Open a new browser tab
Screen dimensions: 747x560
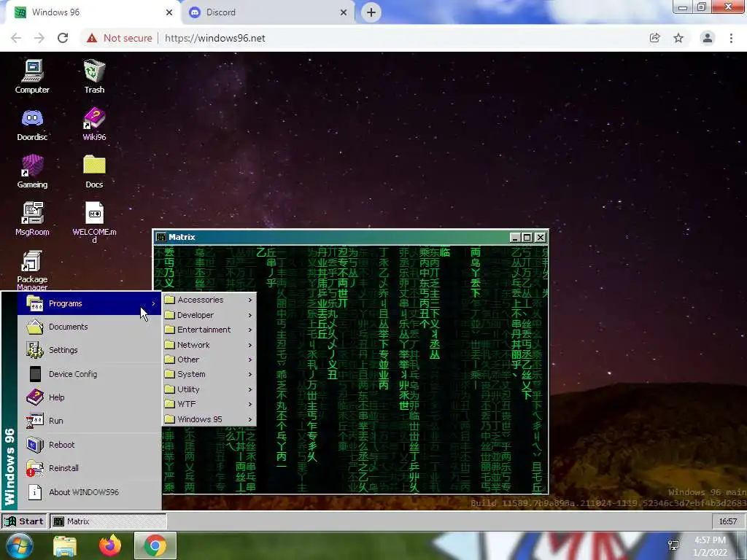click(x=371, y=12)
